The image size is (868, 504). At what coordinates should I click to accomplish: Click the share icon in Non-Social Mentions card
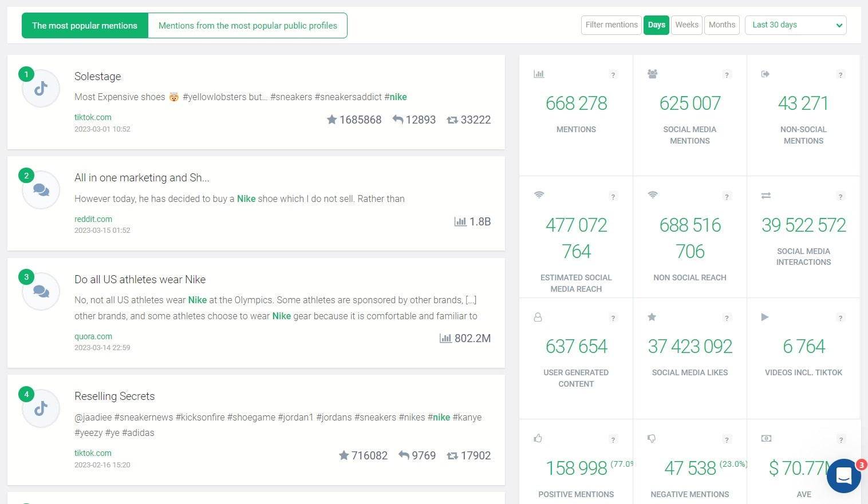tap(766, 74)
